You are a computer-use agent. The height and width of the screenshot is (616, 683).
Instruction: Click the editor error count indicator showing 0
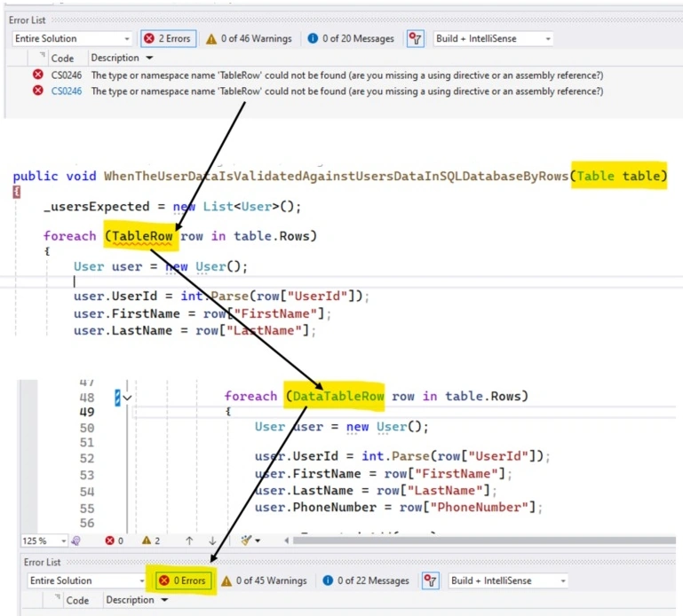click(115, 541)
